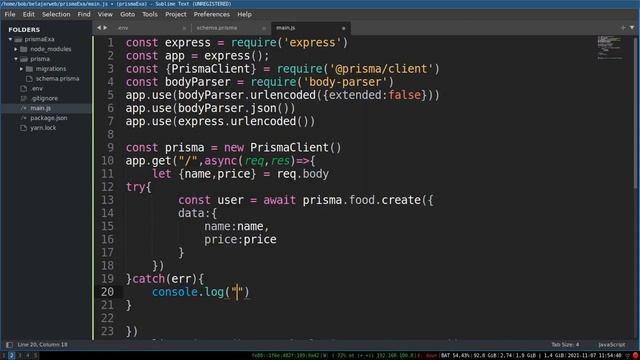640x360 pixels.
Task: Click the new tab plus icon
Action: 623,28
